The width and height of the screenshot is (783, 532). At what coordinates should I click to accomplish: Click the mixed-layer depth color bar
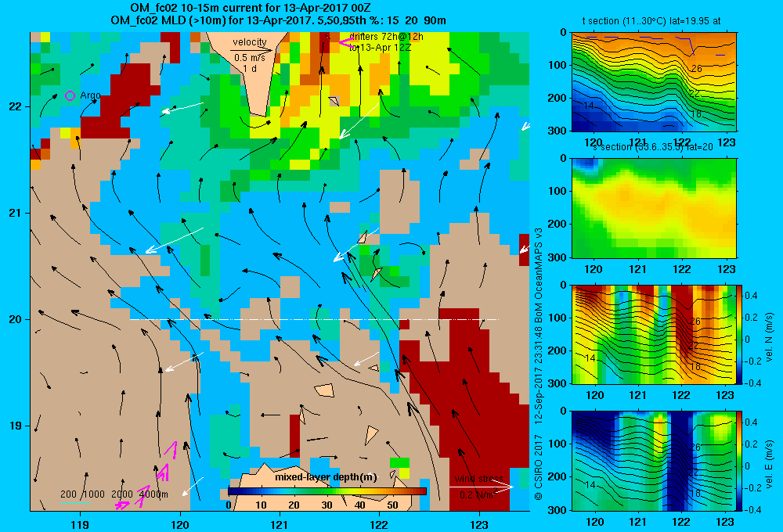pyautogui.click(x=327, y=491)
